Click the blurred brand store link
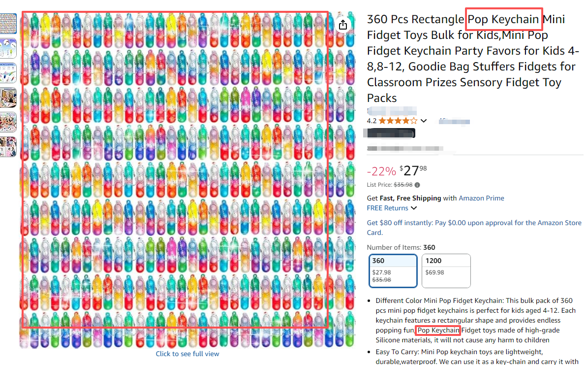 tap(392, 111)
